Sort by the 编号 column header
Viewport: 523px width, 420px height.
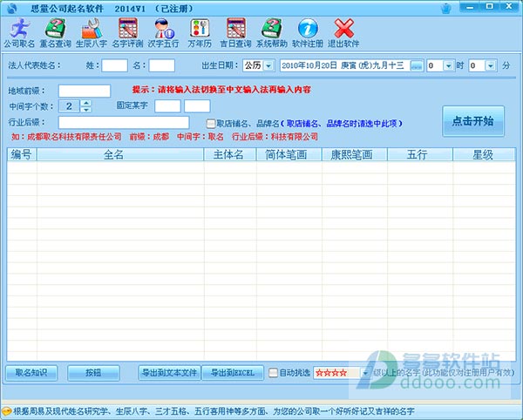pos(22,154)
